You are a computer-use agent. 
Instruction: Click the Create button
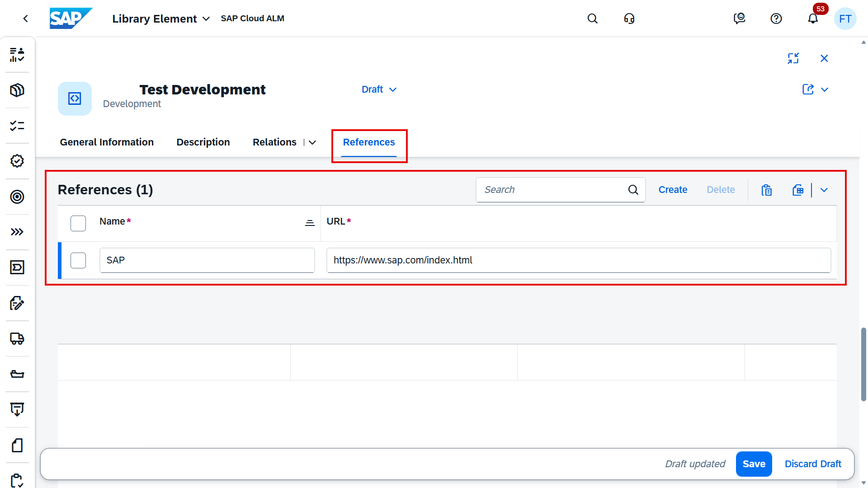click(673, 190)
